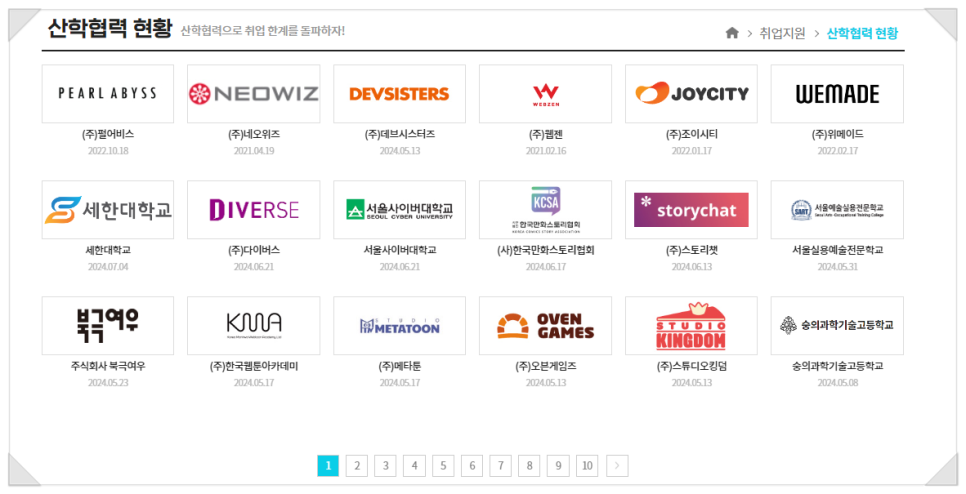The height and width of the screenshot is (494, 966).
Task: Click the 주식회사 북극여우 caption
Action: (108, 366)
